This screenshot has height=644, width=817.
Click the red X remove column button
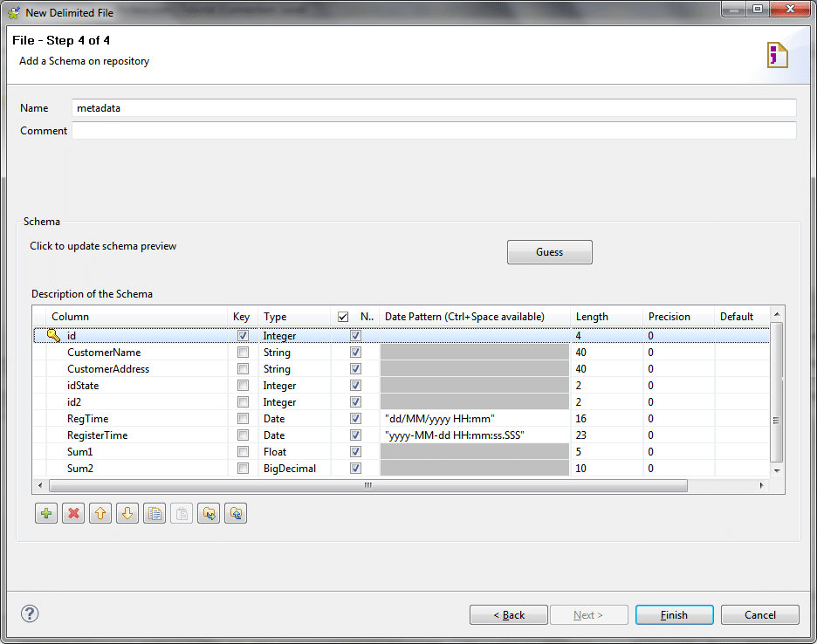74,514
